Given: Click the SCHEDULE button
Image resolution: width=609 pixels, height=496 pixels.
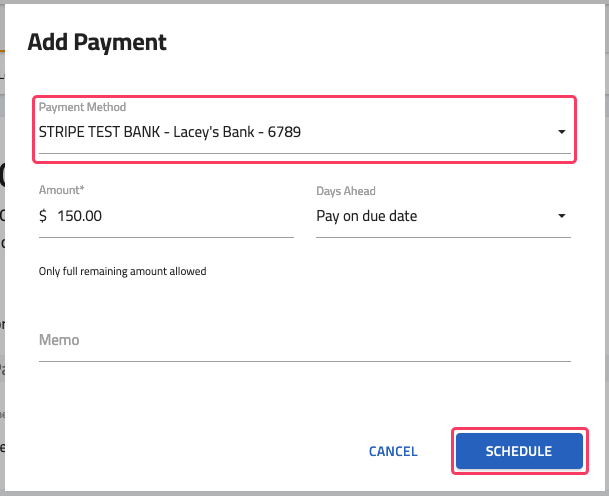Looking at the screenshot, I should (x=519, y=451).
